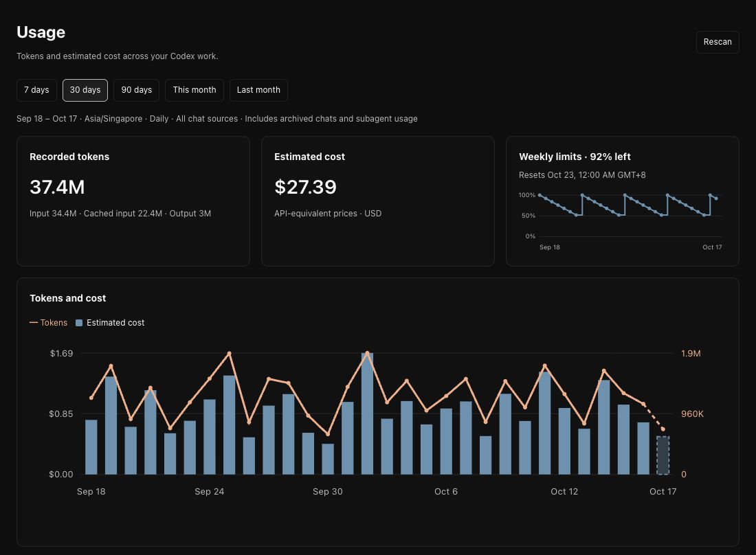Click the tallest cost bar after Sep 30
Image resolution: width=756 pixels, height=555 pixels.
(x=368, y=414)
